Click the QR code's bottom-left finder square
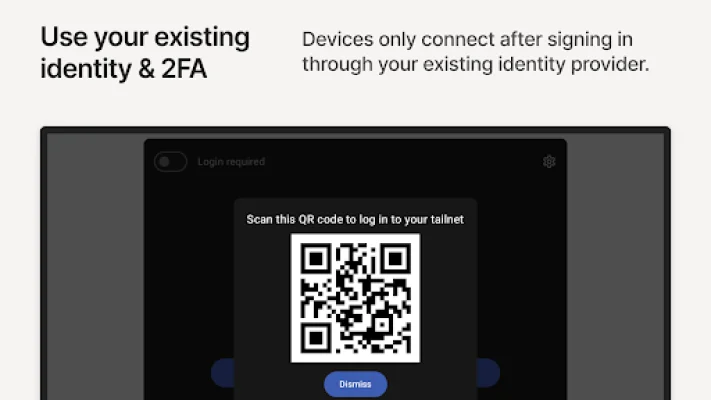The image size is (711, 400). click(x=316, y=337)
